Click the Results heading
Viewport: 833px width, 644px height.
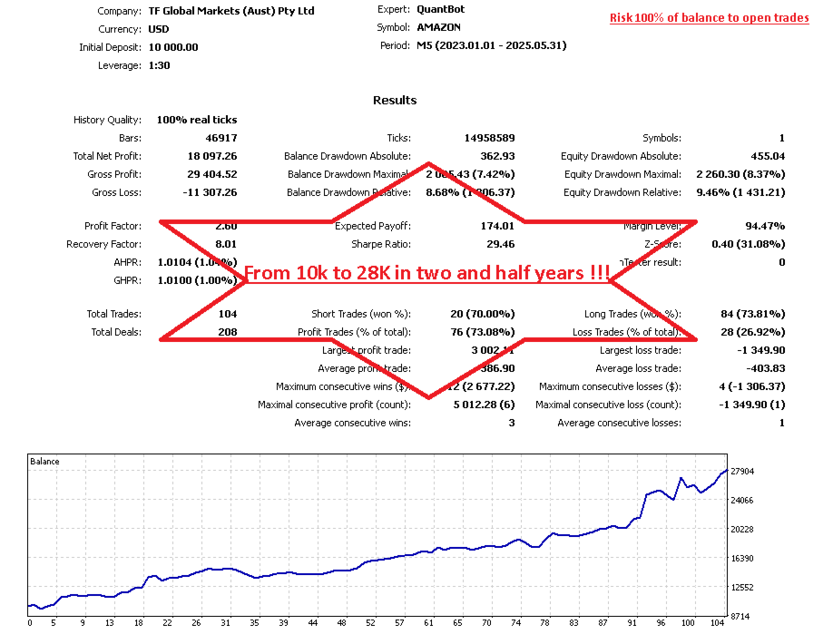pos(395,100)
